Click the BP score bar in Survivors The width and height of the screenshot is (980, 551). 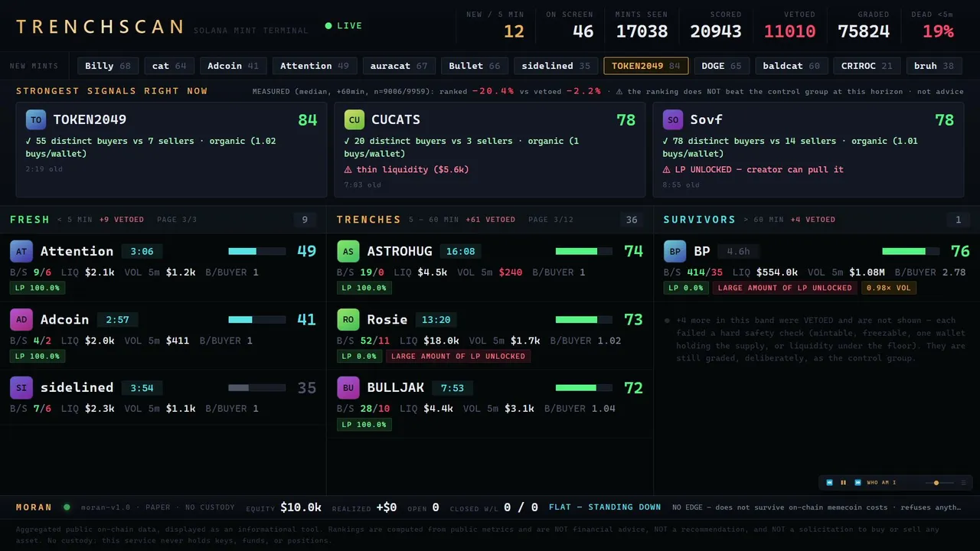(x=910, y=251)
